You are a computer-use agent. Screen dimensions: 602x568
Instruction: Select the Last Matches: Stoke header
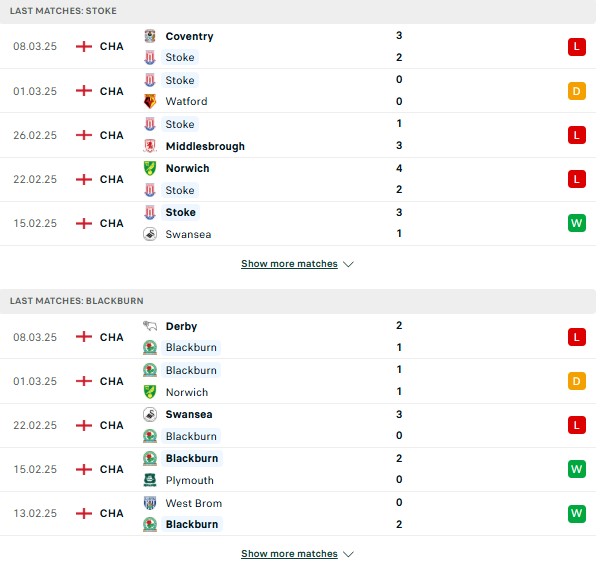click(x=298, y=11)
